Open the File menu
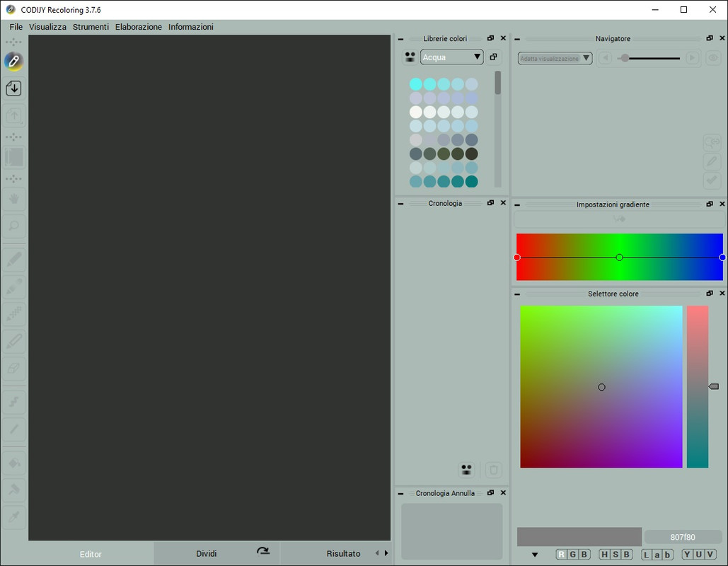 point(16,27)
